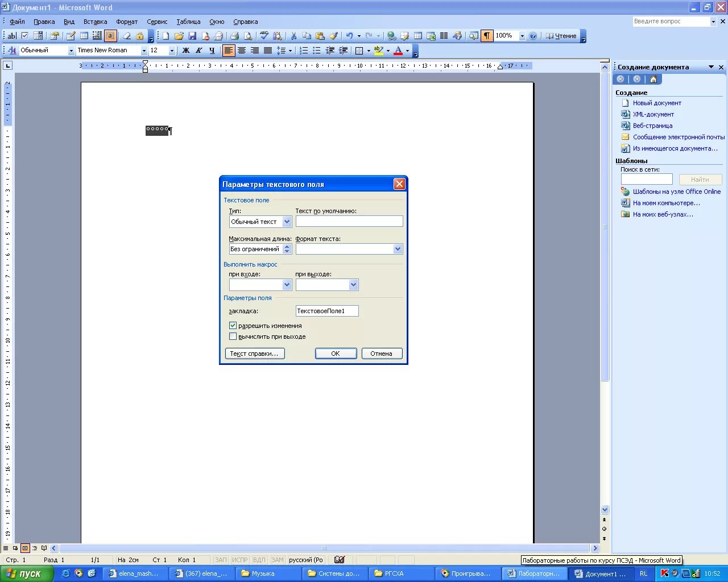The height and width of the screenshot is (582, 728).
Task: Enable 'вычислить при выходе' checkbox
Action: [x=233, y=336]
